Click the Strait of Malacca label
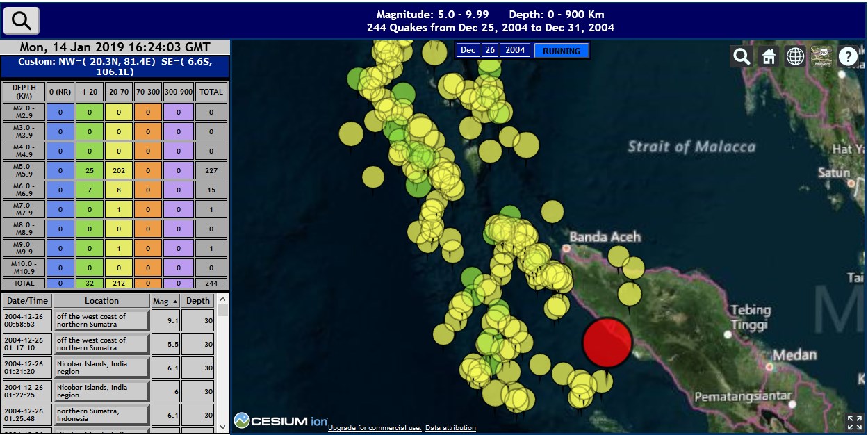 (691, 147)
